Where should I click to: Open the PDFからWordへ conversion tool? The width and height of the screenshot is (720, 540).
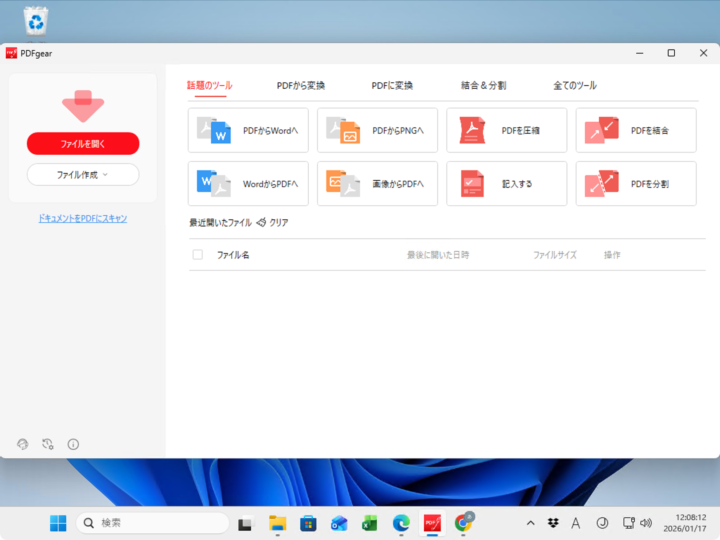pos(248,130)
